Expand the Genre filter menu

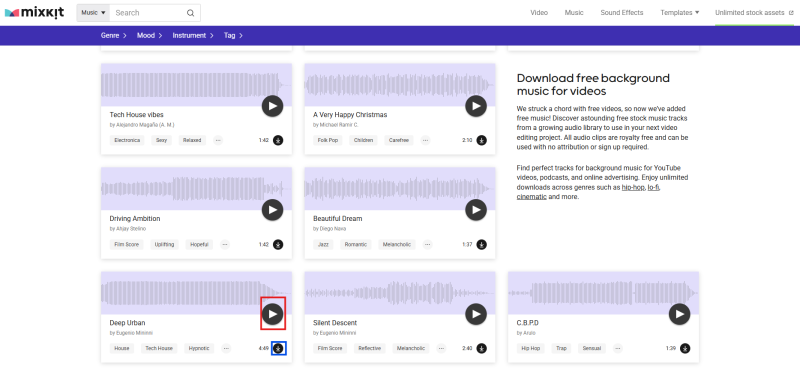coord(114,36)
